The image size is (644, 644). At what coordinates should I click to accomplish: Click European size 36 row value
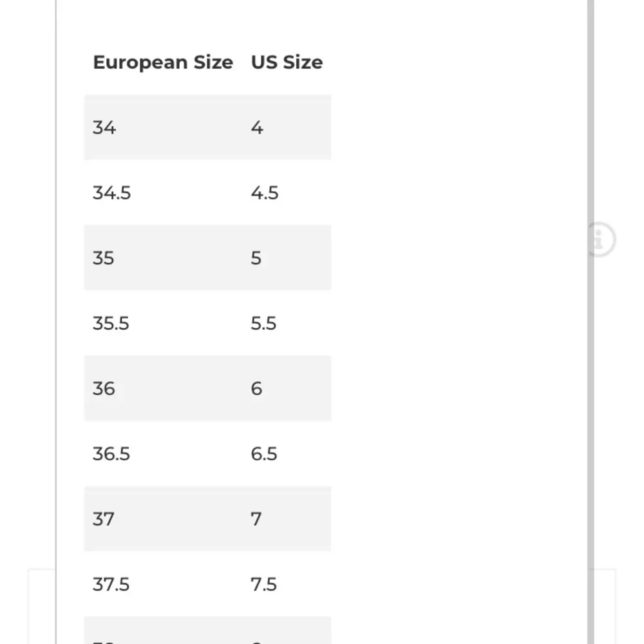[104, 388]
